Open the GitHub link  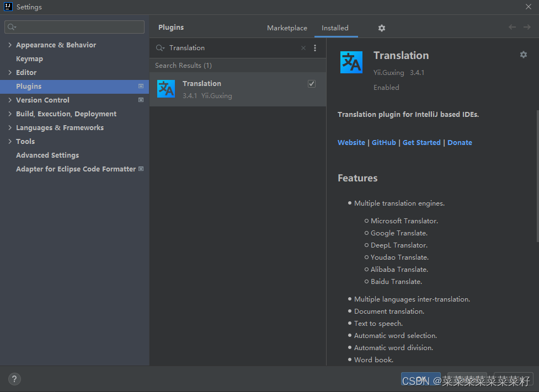tap(383, 143)
